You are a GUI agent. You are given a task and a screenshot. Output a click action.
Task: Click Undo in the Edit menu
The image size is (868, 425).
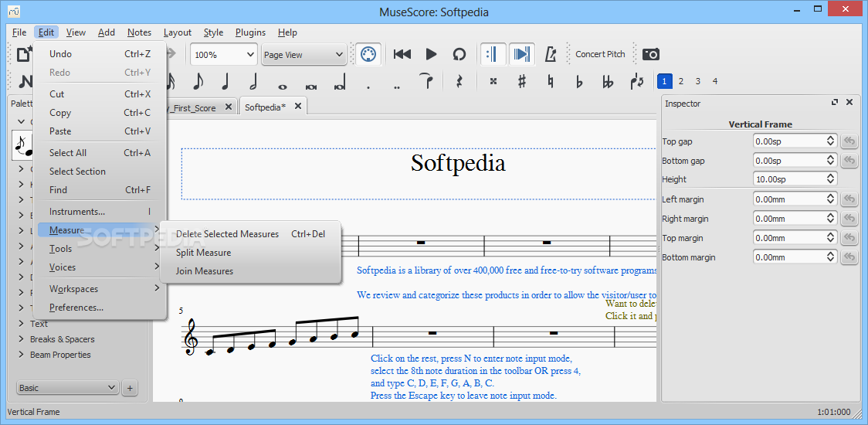coord(100,54)
